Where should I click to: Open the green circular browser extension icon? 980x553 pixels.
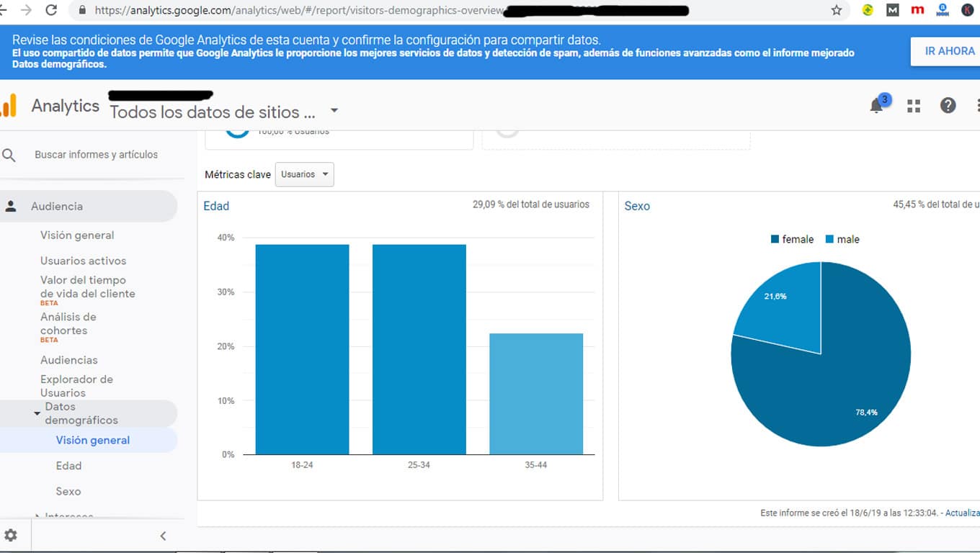point(868,10)
